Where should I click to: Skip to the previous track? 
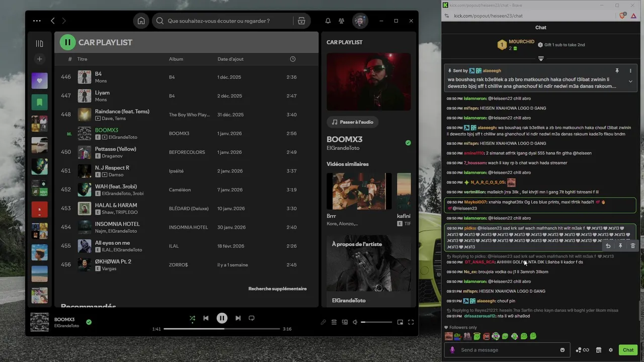[206, 318]
